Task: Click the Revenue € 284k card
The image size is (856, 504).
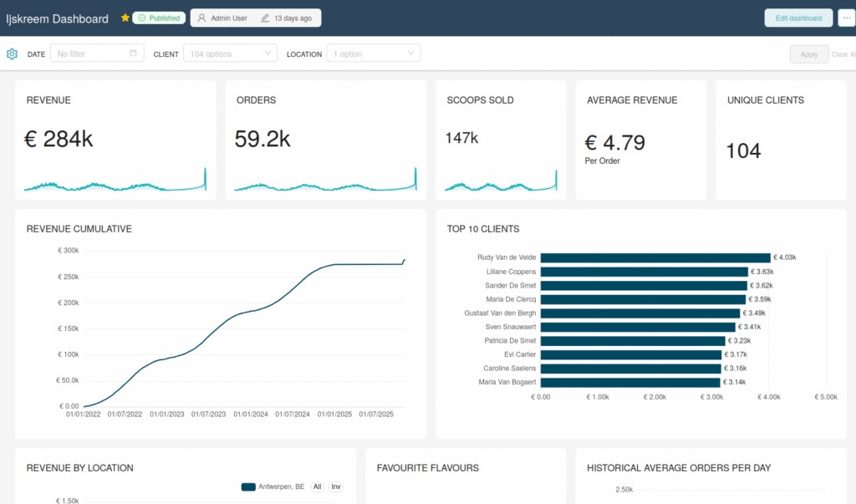Action: (115, 140)
